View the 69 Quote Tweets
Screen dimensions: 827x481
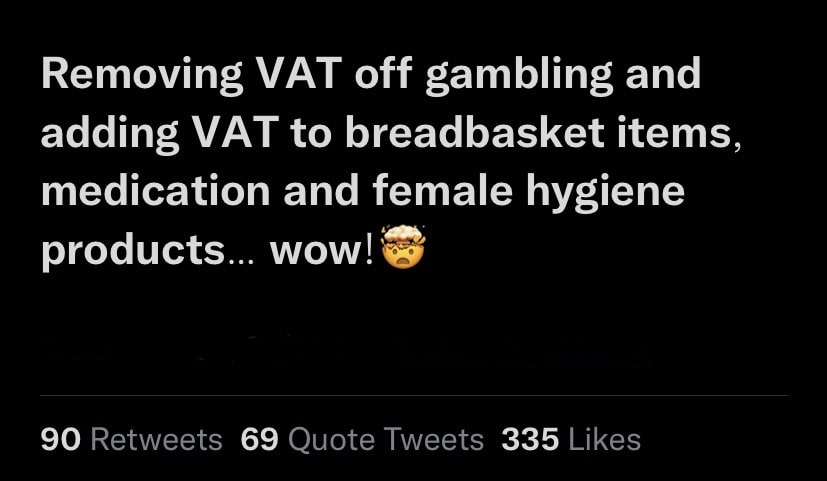362,439
